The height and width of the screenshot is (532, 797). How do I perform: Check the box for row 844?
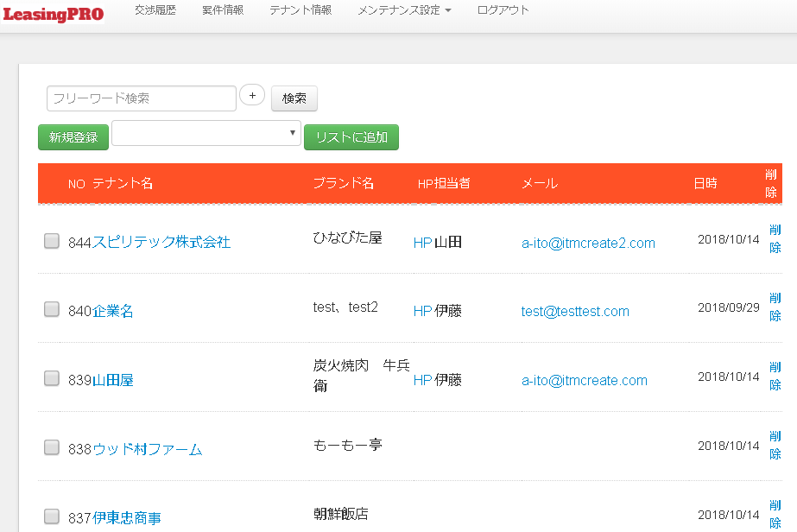click(51, 241)
